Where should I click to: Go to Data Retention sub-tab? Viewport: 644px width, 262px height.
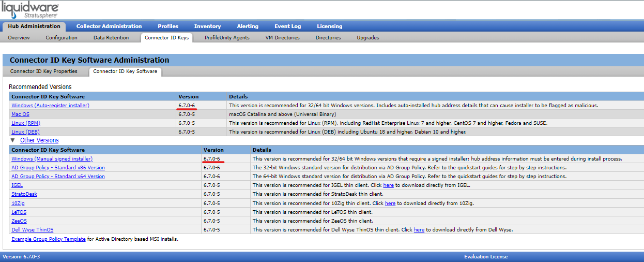(x=111, y=38)
